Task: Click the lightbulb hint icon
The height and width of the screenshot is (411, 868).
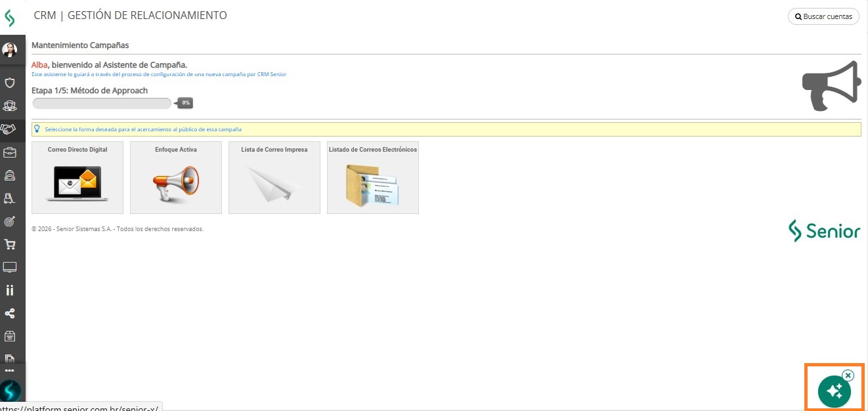Action: point(37,129)
